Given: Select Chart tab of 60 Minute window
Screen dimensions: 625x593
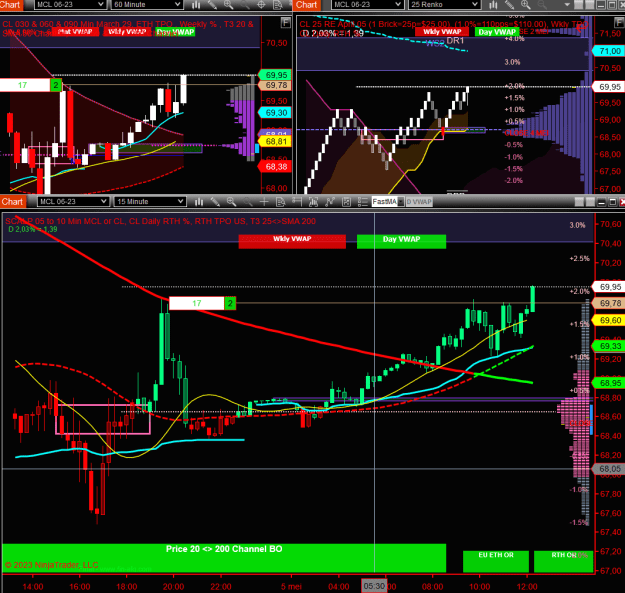Looking at the screenshot, I should pyautogui.click(x=10, y=5).
